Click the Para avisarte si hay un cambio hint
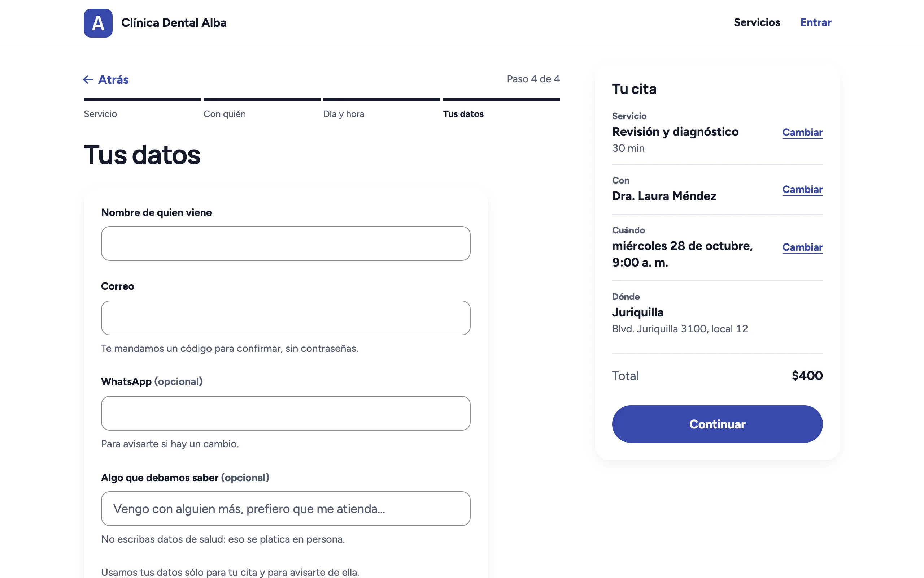The image size is (924, 578). [x=170, y=444]
